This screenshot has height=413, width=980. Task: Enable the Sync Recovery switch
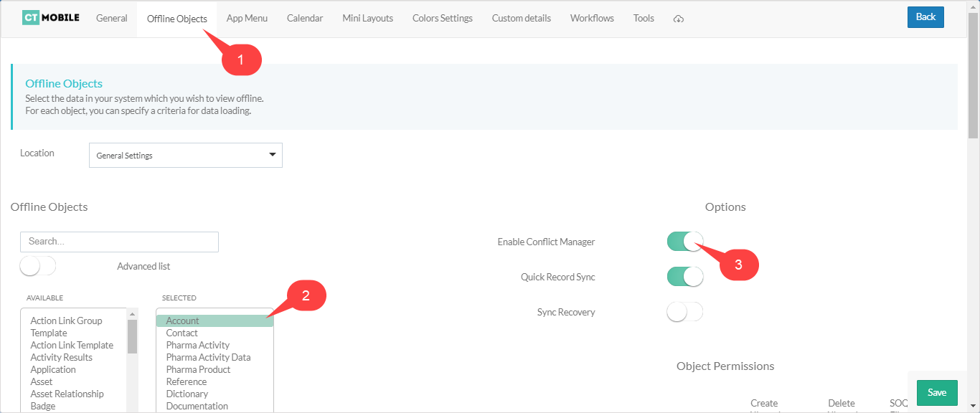(x=684, y=312)
